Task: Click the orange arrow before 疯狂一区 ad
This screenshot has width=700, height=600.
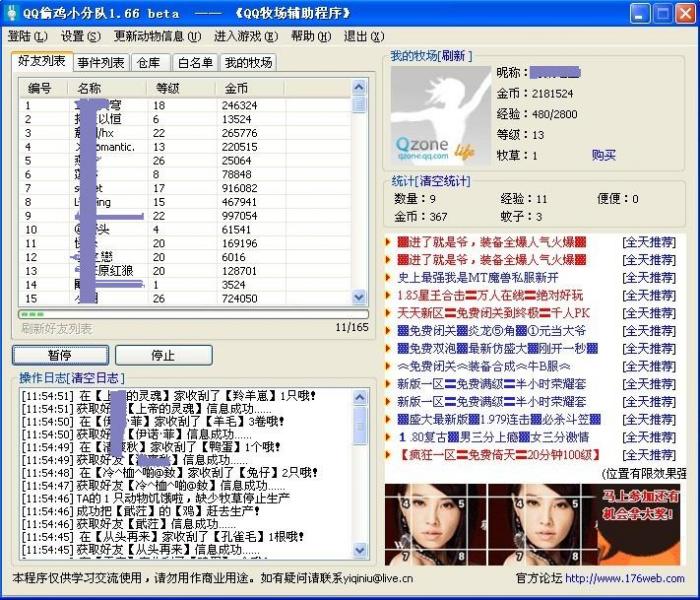Action: point(388,455)
